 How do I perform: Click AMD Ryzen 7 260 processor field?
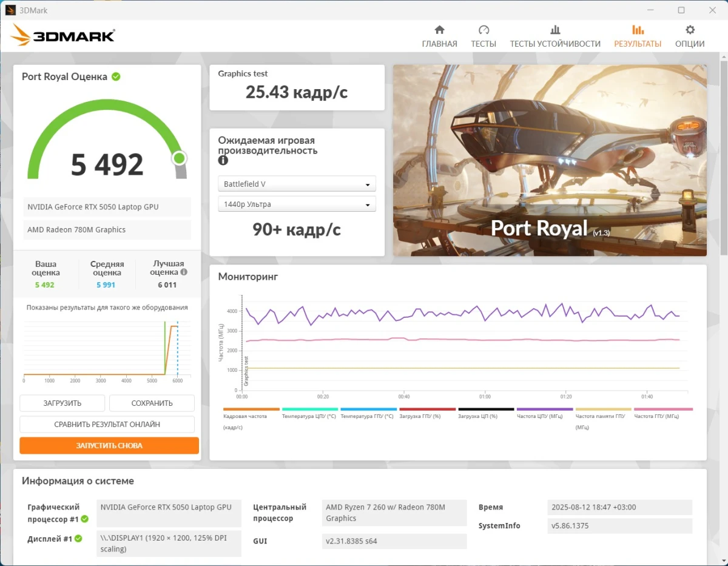(x=394, y=513)
